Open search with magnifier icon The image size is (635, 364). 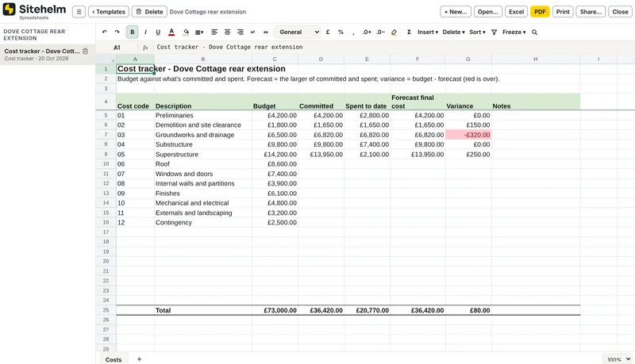coord(534,32)
